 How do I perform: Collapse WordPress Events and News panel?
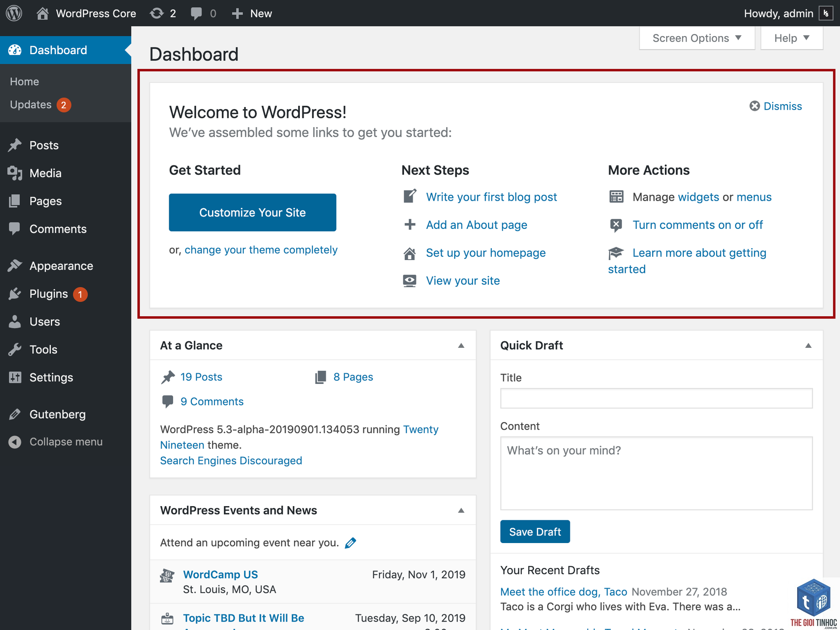click(x=461, y=511)
